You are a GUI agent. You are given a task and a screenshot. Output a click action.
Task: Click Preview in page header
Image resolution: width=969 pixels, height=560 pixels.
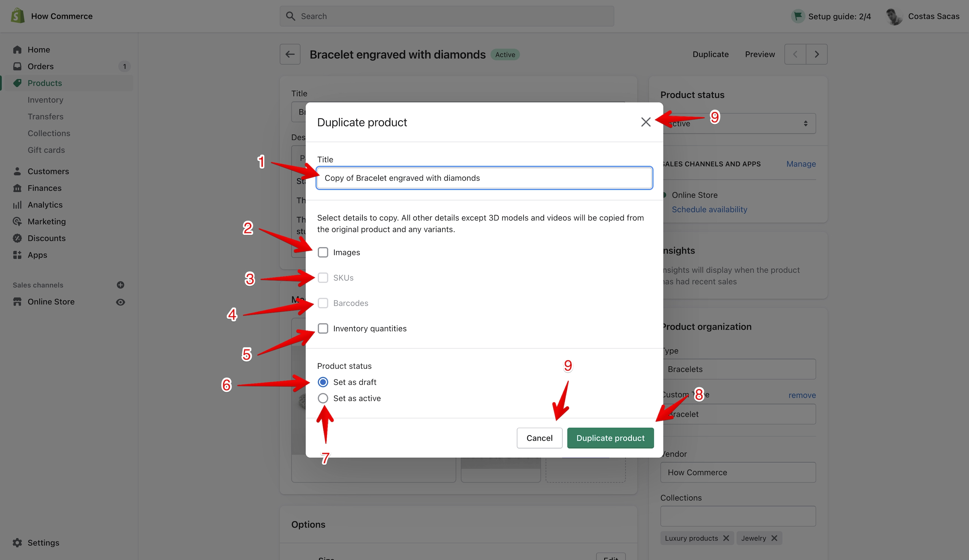[x=760, y=54]
